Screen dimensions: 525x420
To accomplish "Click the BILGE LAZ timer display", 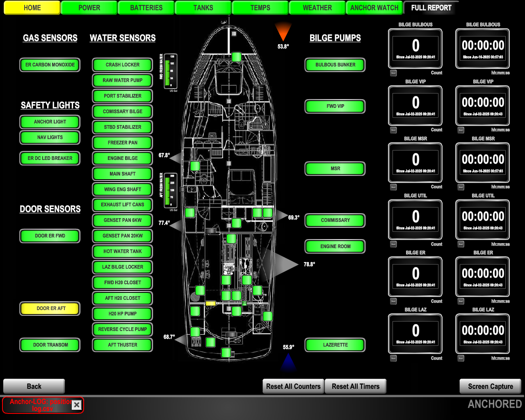I will 483,334.
